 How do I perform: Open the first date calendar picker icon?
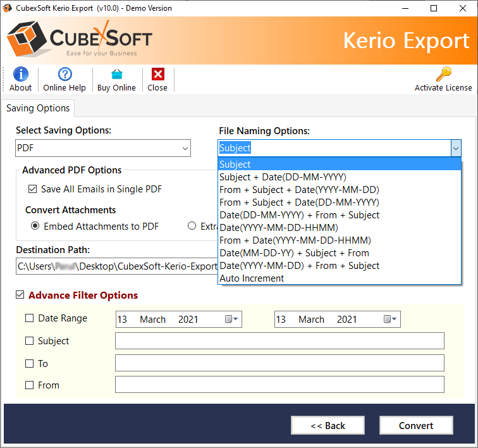[x=231, y=319]
